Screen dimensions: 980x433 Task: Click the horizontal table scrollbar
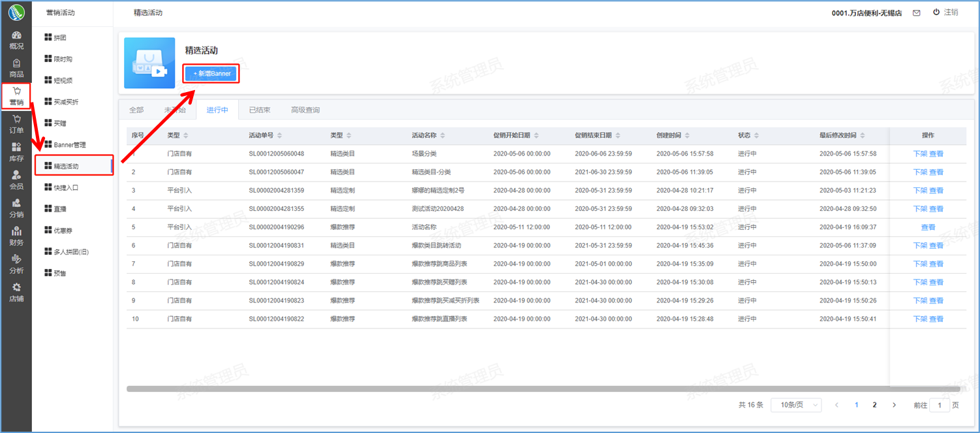click(543, 389)
